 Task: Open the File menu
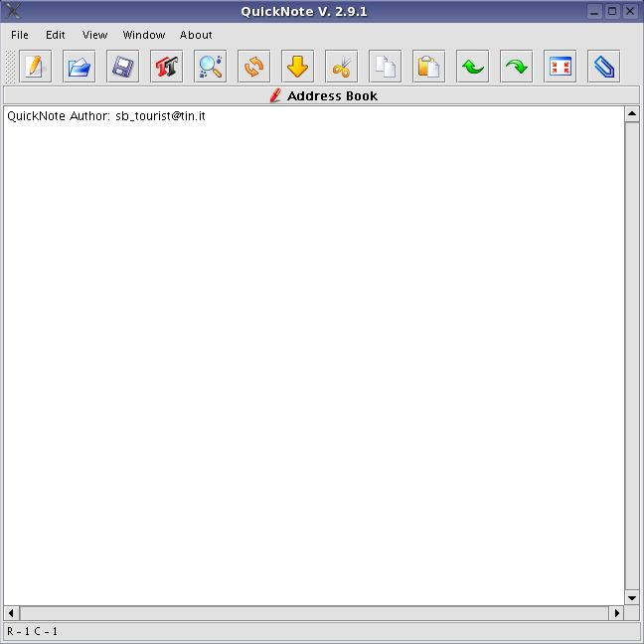pos(20,35)
